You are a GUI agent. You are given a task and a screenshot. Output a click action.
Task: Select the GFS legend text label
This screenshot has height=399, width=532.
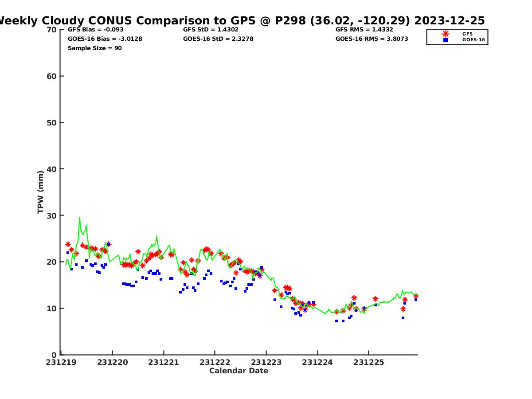[467, 34]
